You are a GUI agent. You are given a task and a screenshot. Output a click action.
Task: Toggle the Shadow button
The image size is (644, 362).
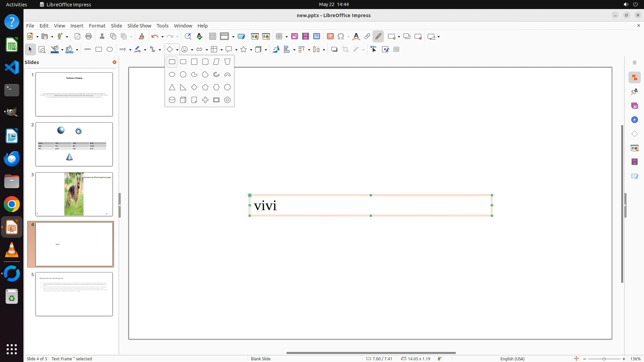pyautogui.click(x=334, y=49)
